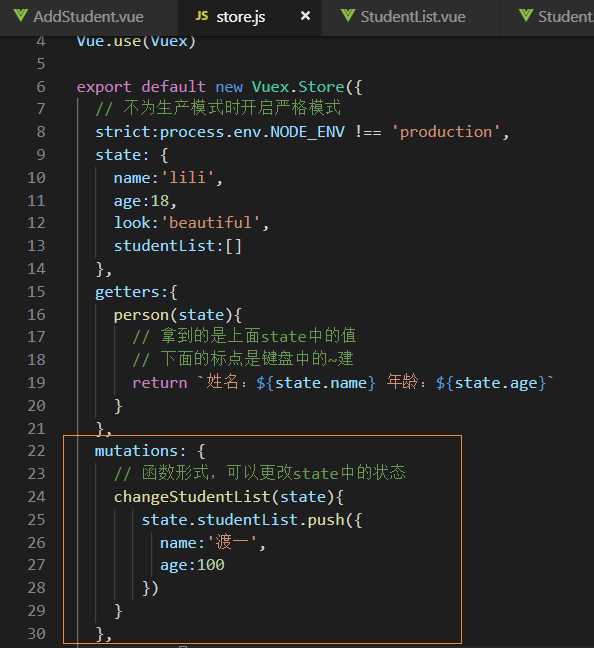The image size is (594, 648).
Task: Click the 'export' keyword on line 6
Action: tap(104, 87)
